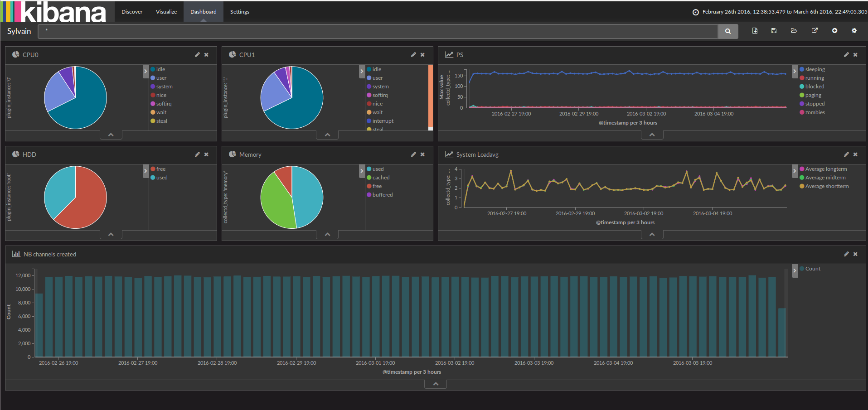Click the clock time picker icon
The image size is (868, 410).
point(696,12)
